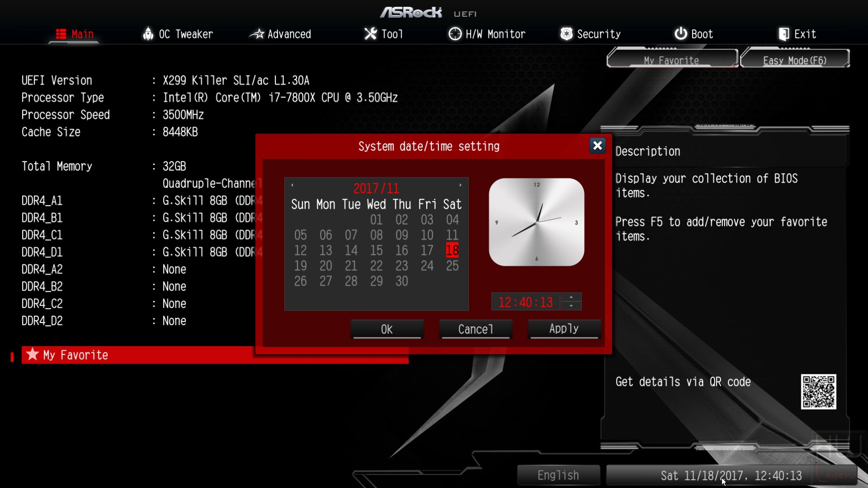Viewport: 868px width, 488px height.
Task: Select day 23 in the calendar
Action: [x=401, y=266]
